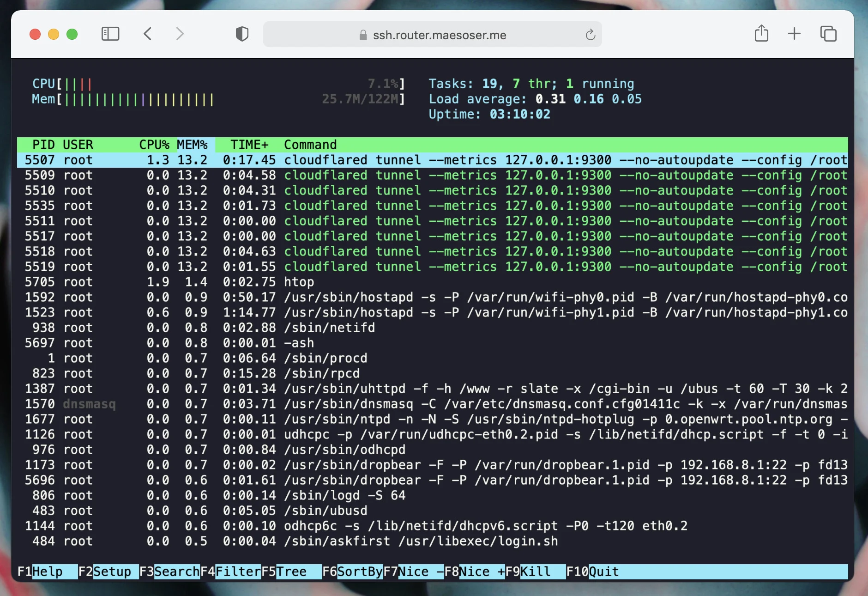Select the hostapd wifi-phy0 process row
868x596 pixels.
pos(433,297)
